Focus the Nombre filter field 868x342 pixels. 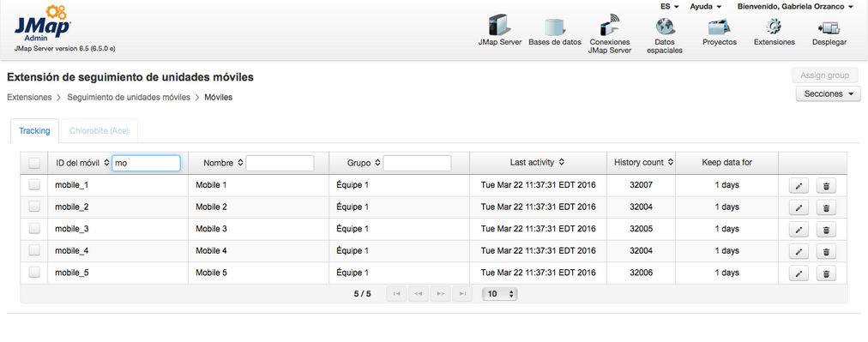pos(280,163)
